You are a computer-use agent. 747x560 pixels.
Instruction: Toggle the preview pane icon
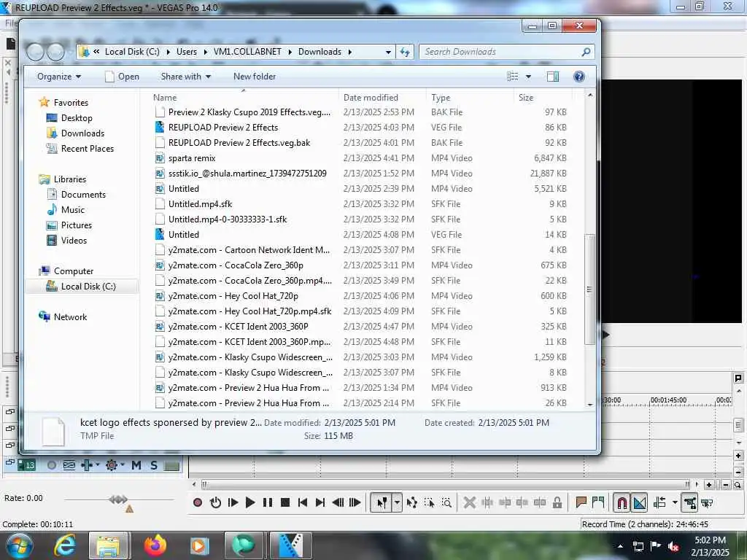(553, 77)
